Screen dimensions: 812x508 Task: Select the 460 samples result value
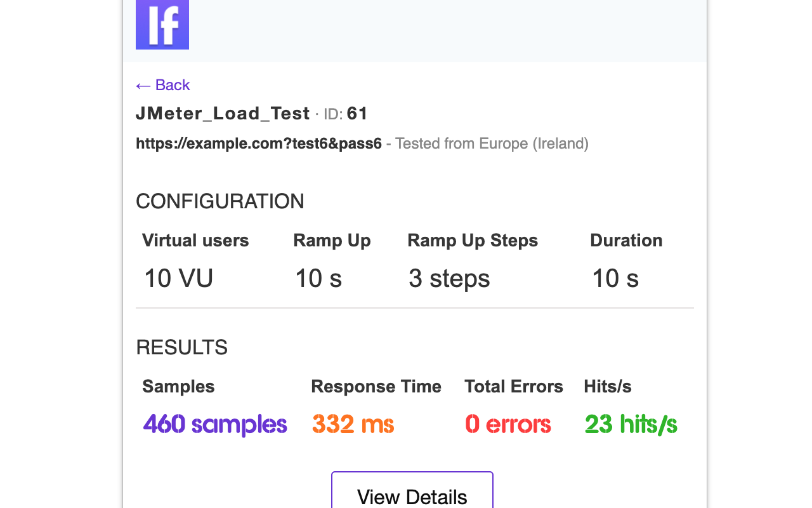coord(214,424)
